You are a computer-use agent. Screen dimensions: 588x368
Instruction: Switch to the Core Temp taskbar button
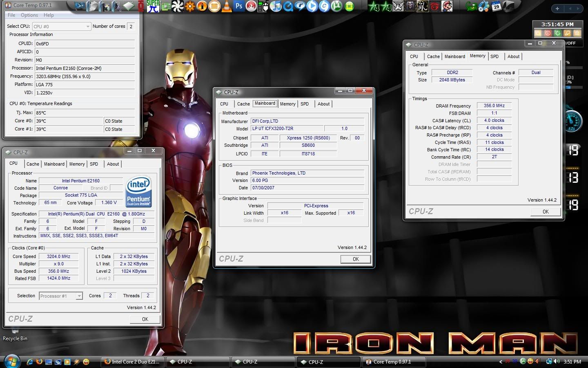(394, 362)
